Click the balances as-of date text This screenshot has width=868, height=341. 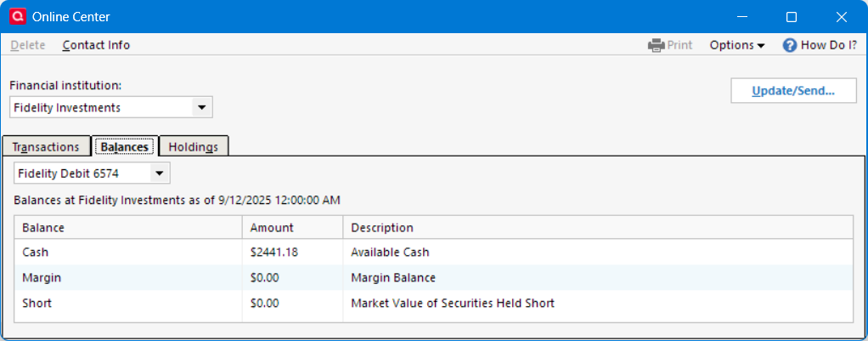pos(178,200)
